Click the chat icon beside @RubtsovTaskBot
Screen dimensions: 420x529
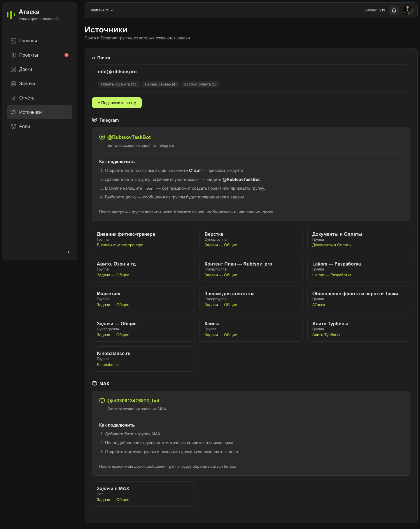tap(102, 137)
